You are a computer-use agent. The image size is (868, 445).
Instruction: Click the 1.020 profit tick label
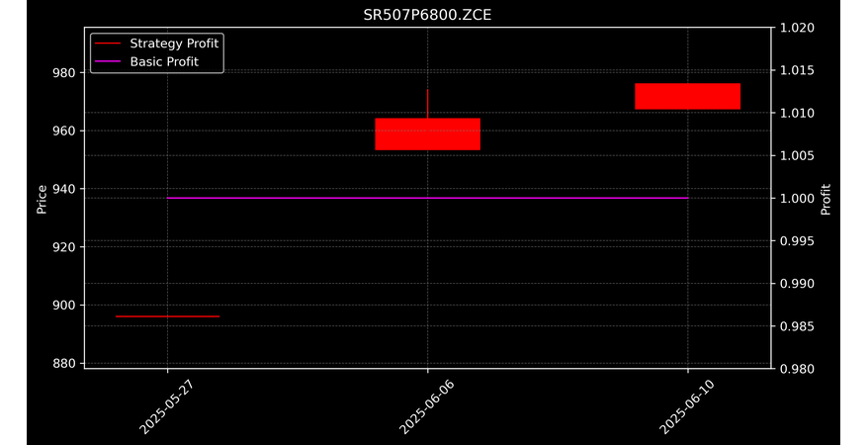(797, 28)
